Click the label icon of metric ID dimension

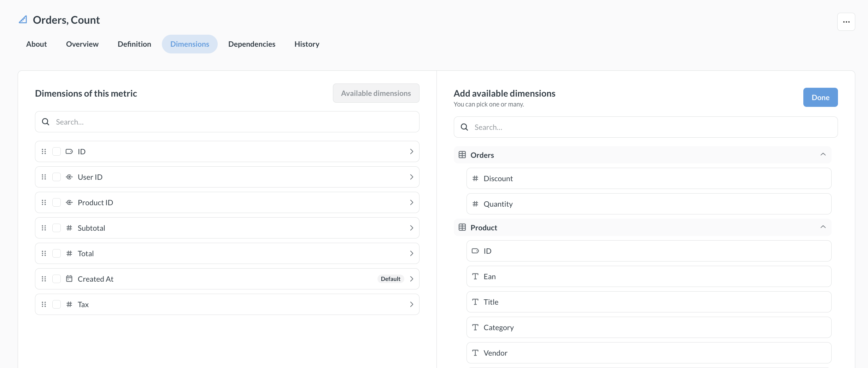[x=69, y=151]
